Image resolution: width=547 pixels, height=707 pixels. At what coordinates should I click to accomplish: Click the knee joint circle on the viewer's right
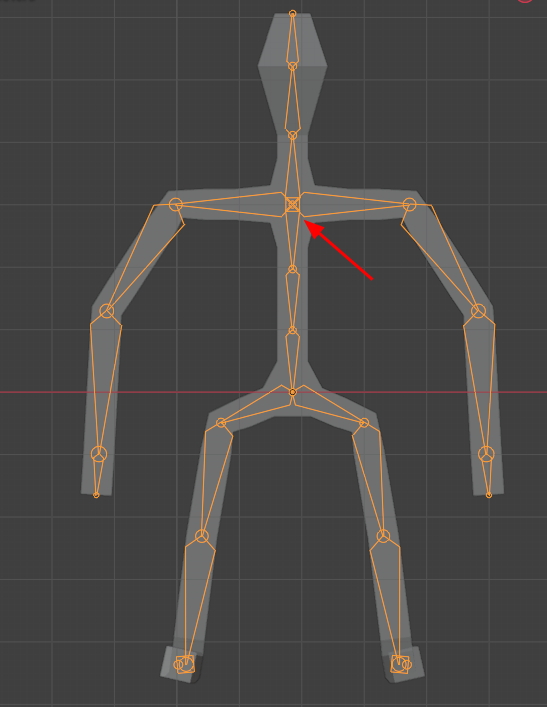click(383, 536)
